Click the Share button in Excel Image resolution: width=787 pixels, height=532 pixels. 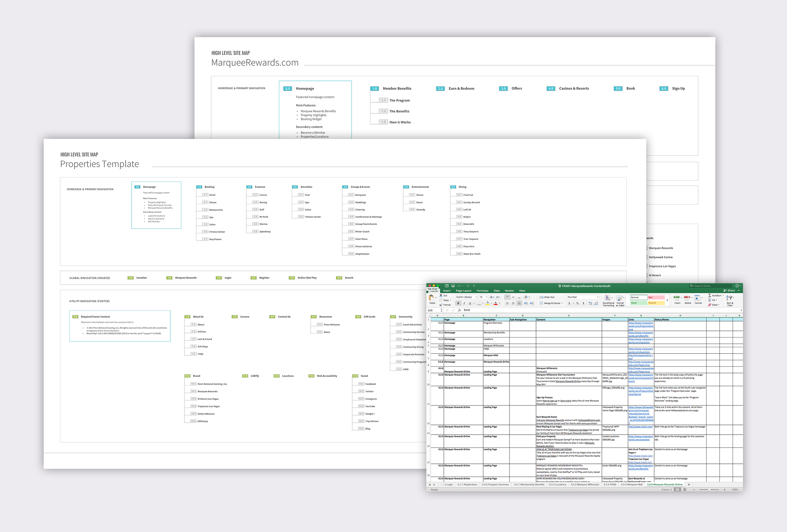point(729,291)
